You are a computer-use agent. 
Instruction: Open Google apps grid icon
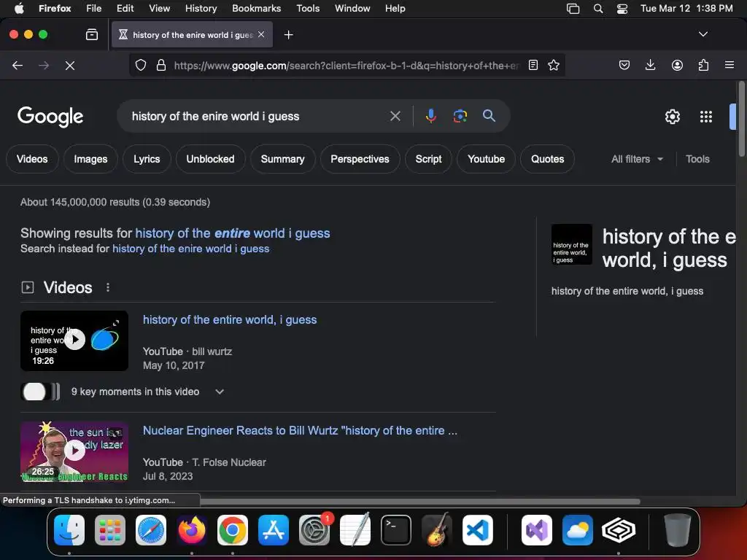coord(706,117)
